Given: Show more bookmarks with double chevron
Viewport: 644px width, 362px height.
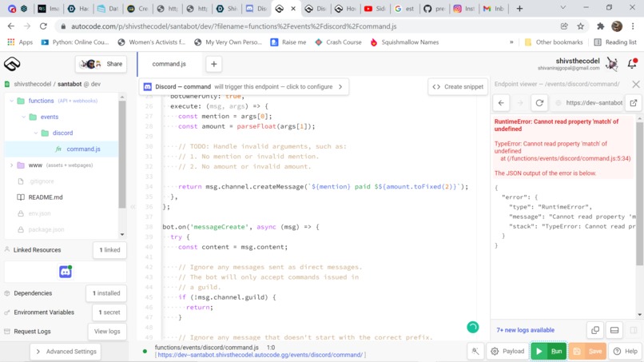Looking at the screenshot, I should 511,42.
